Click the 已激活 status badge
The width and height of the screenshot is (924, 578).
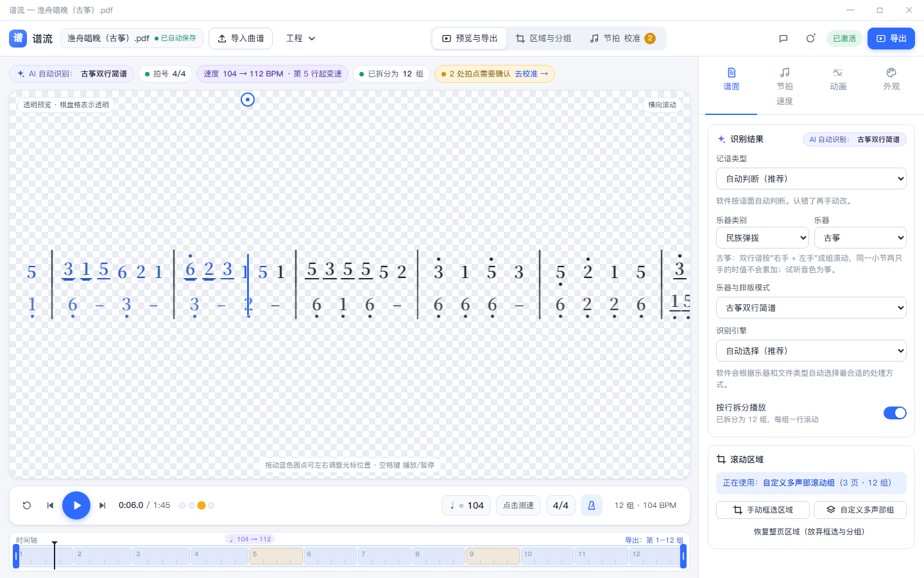[x=844, y=39]
